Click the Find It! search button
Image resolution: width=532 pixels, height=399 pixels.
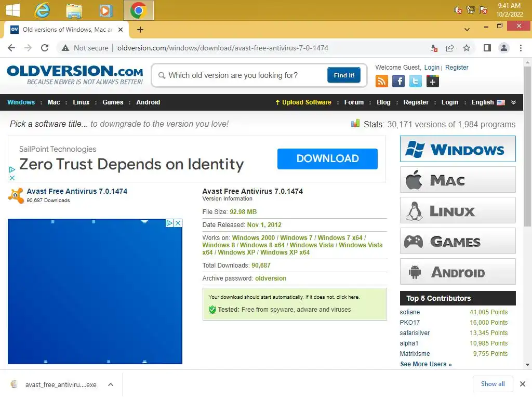(344, 75)
